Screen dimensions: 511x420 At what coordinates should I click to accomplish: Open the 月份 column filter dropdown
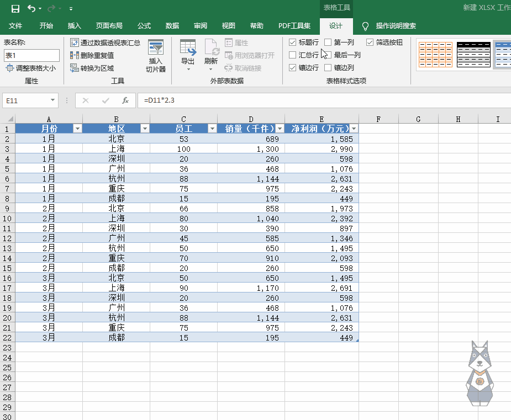pos(77,129)
